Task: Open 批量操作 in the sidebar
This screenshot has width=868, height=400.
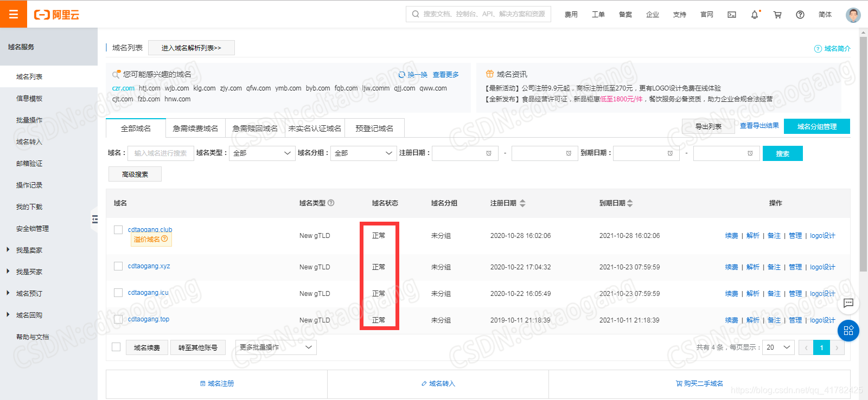Action: [x=29, y=120]
